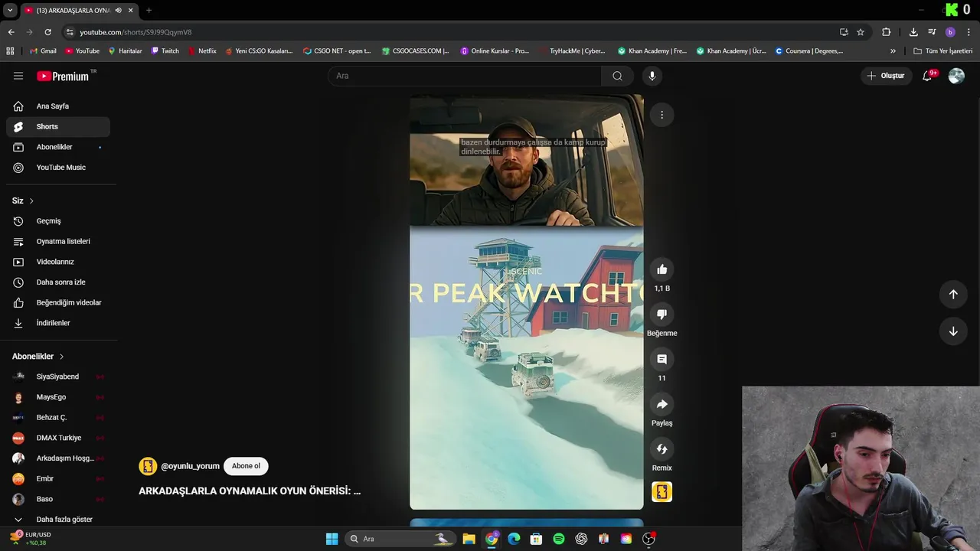This screenshot has width=980, height=551.
Task: Open Twitch bookmark in bookmarks bar
Action: [x=165, y=51]
